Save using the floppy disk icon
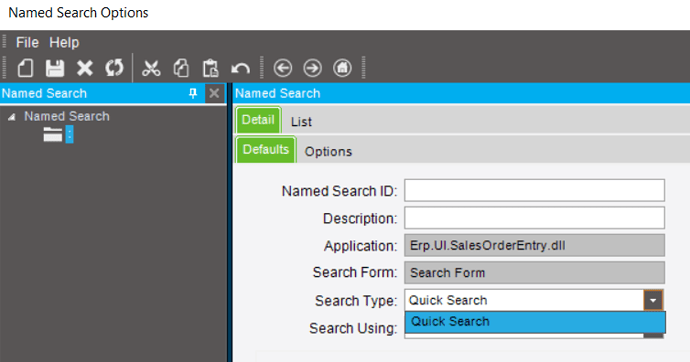Image resolution: width=690 pixels, height=362 pixels. tap(55, 68)
